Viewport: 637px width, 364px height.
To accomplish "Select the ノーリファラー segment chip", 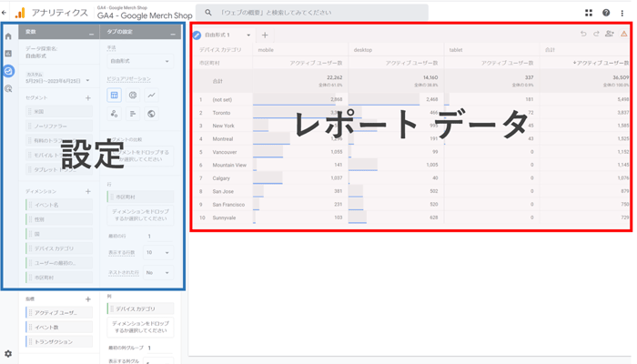I will coord(59,126).
